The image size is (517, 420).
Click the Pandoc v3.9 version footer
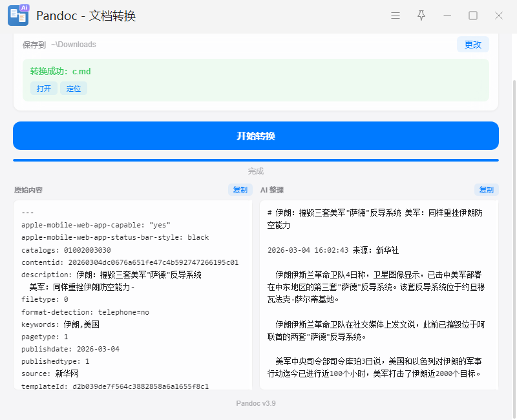pyautogui.click(x=256, y=403)
